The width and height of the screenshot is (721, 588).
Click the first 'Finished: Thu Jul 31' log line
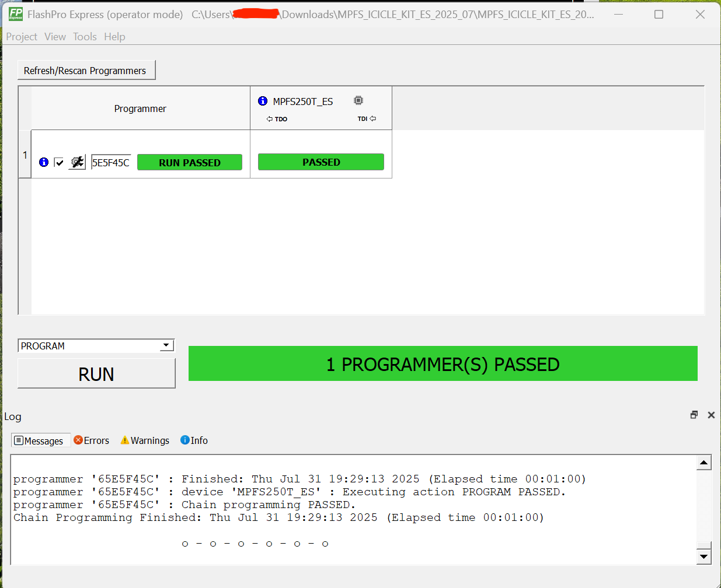tap(299, 479)
